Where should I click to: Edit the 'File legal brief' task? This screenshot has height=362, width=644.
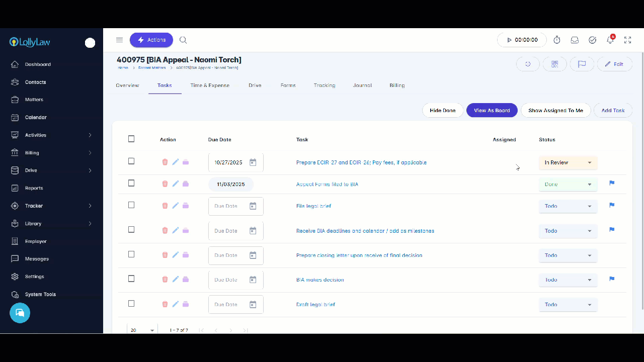point(176,206)
